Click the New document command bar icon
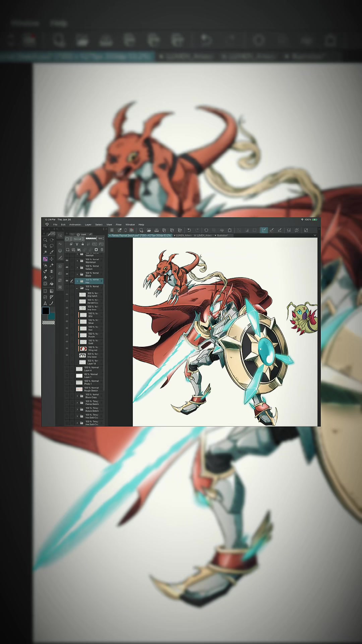362x644 pixels. point(141,230)
